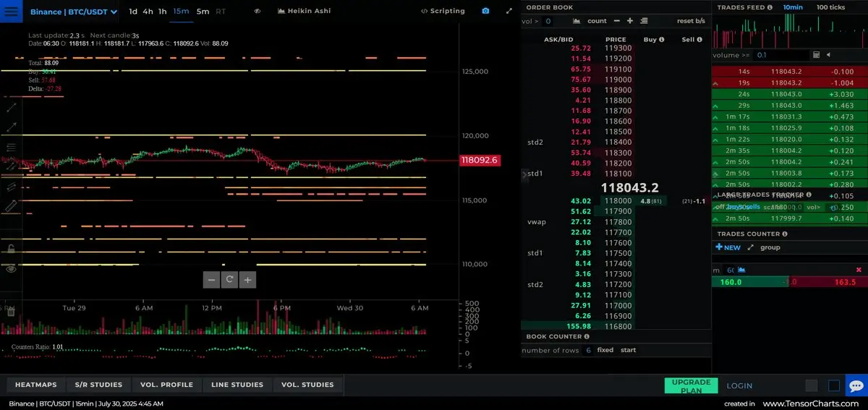Open the HEATMAPS menu
The image size is (868, 410).
click(x=36, y=385)
